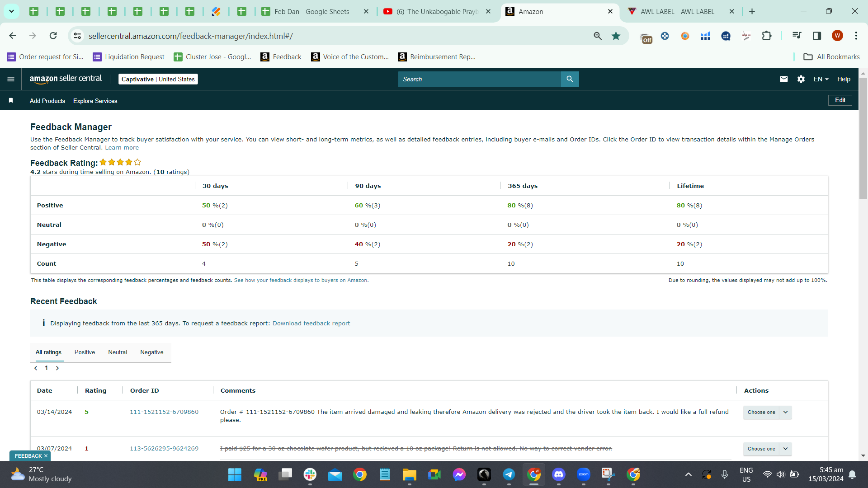Image resolution: width=868 pixels, height=488 pixels.
Task: Open the Order request for Si bookmark
Action: tap(45, 57)
